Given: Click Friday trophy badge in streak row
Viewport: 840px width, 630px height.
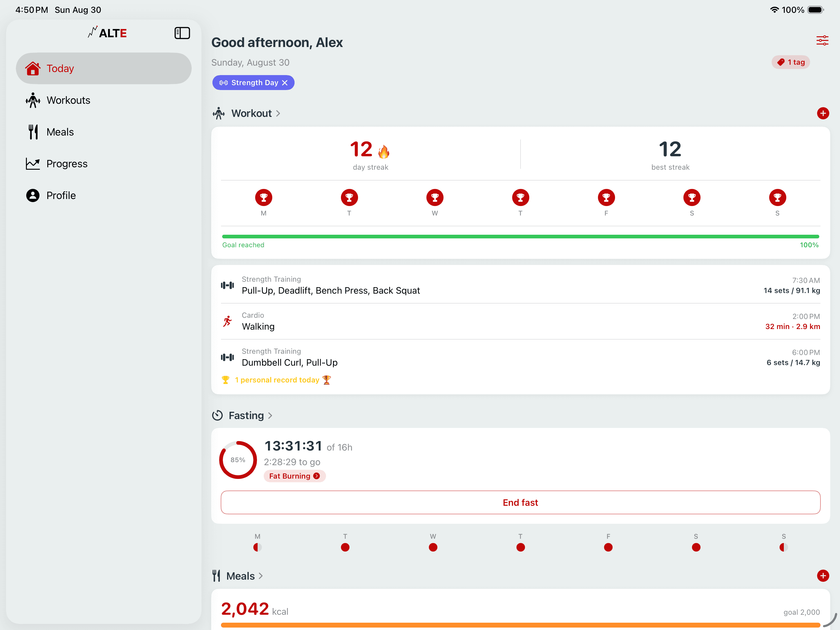Looking at the screenshot, I should click(606, 197).
